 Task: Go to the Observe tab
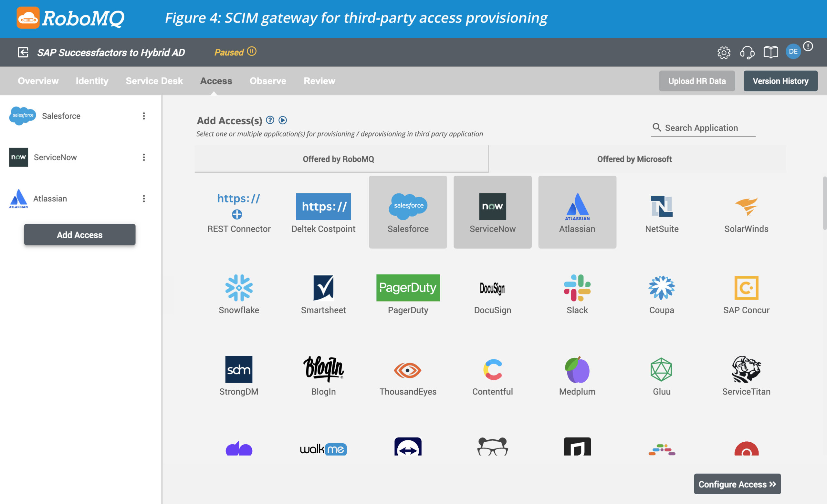tap(267, 80)
